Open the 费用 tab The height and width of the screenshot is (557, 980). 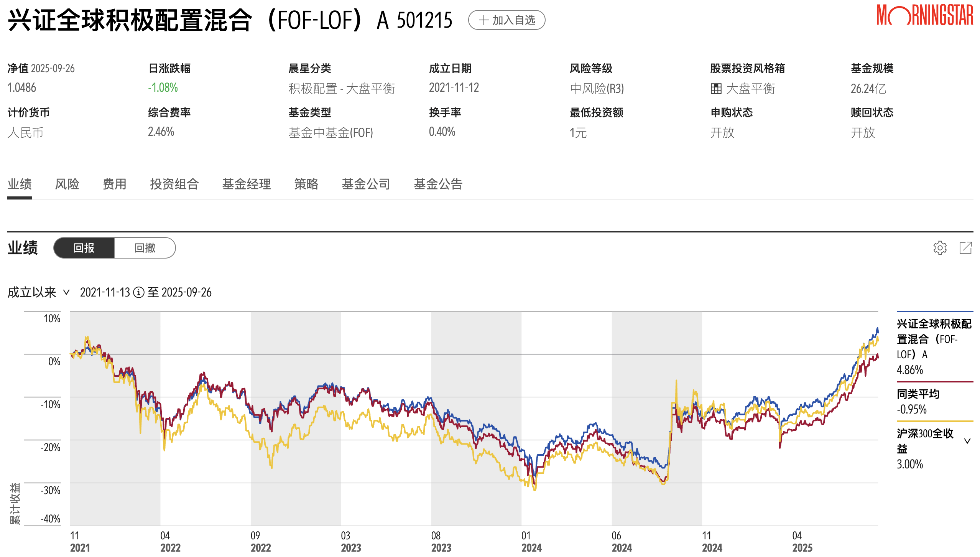point(114,184)
